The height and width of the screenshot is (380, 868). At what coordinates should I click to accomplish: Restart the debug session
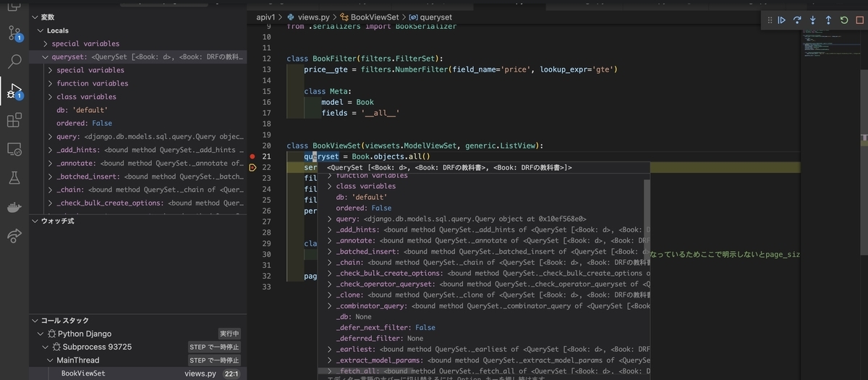click(x=844, y=20)
